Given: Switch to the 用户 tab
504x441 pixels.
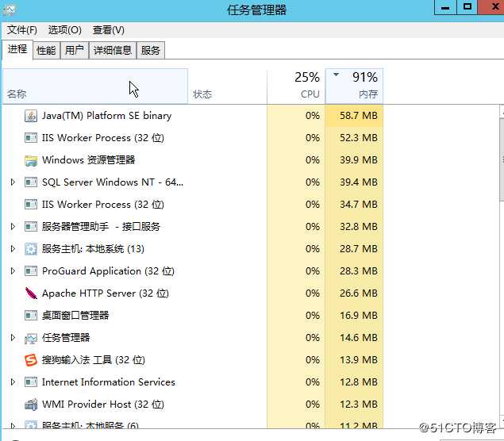Looking at the screenshot, I should [x=75, y=51].
